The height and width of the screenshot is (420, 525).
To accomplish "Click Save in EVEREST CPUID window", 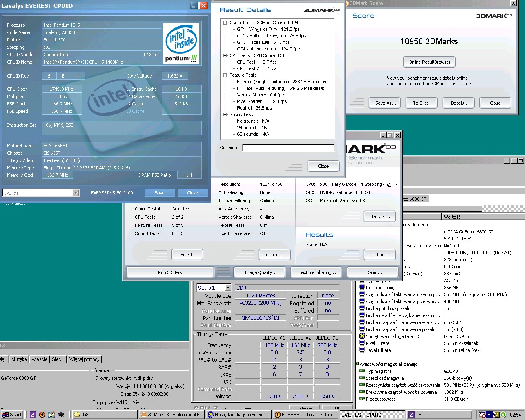I will (x=160, y=193).
